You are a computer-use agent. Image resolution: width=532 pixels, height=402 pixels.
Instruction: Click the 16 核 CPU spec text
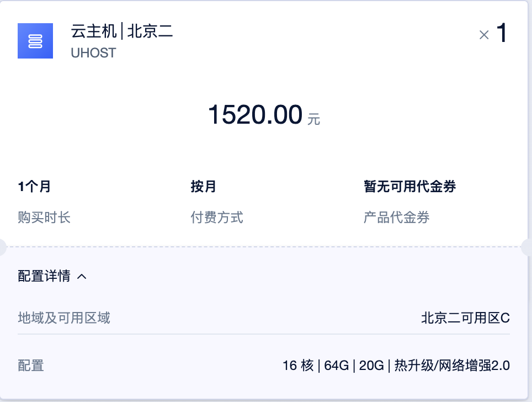(298, 366)
